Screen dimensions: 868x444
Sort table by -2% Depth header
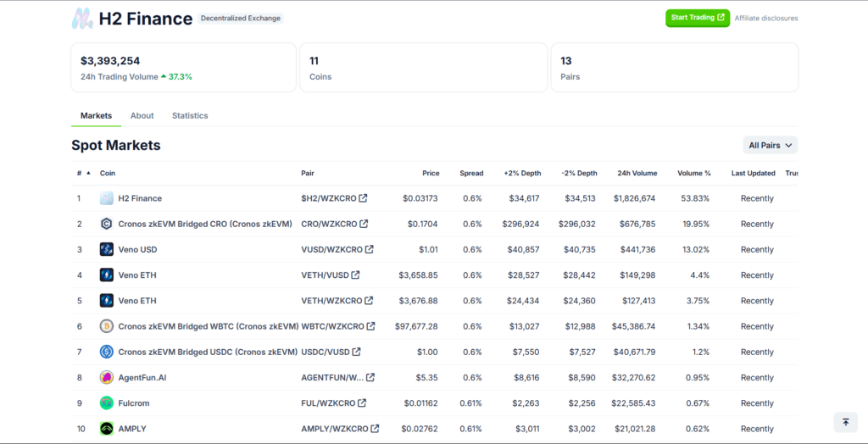[x=580, y=174]
